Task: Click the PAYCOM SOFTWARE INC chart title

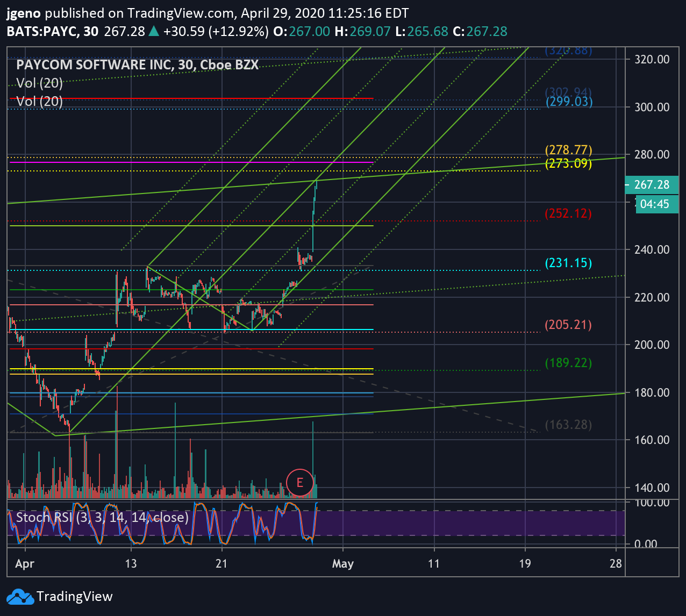Action: click(137, 65)
